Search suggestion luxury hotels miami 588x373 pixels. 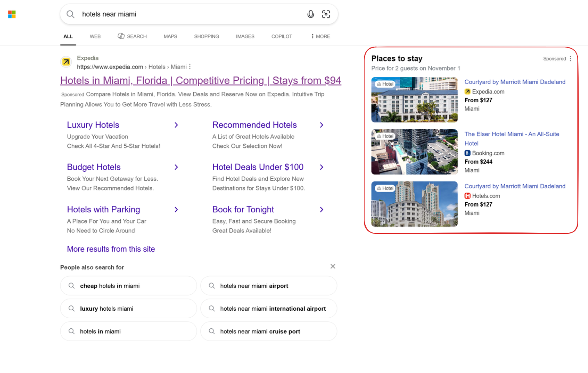[129, 308]
